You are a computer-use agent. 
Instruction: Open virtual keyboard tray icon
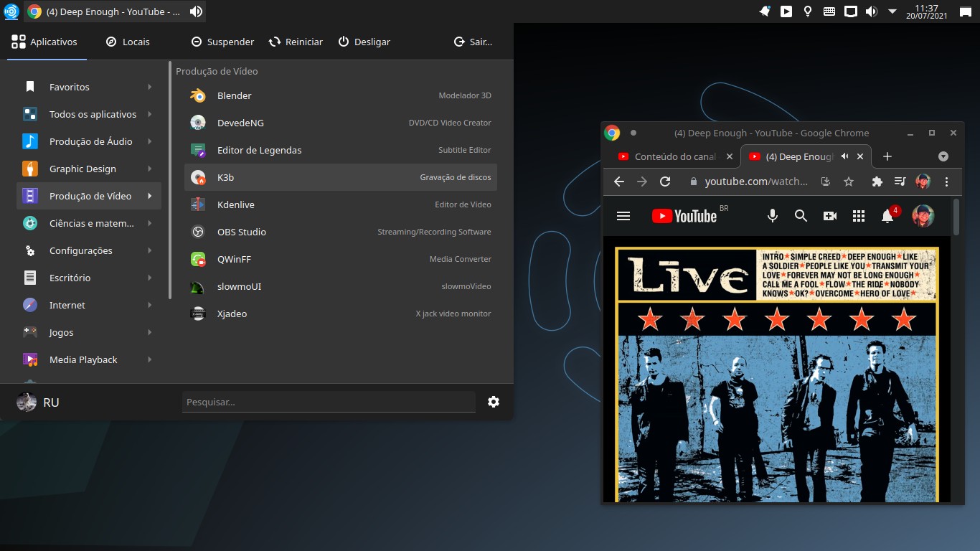pos(829,11)
